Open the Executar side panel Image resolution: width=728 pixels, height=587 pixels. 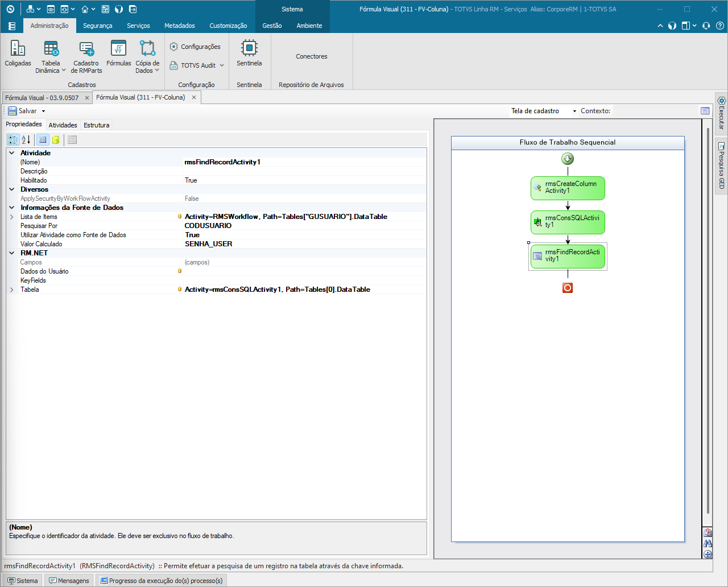(721, 113)
